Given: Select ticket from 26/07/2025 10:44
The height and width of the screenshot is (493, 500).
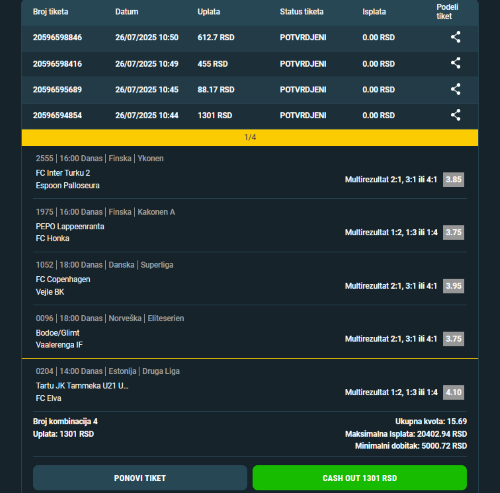Looking at the screenshot, I should pos(250,115).
